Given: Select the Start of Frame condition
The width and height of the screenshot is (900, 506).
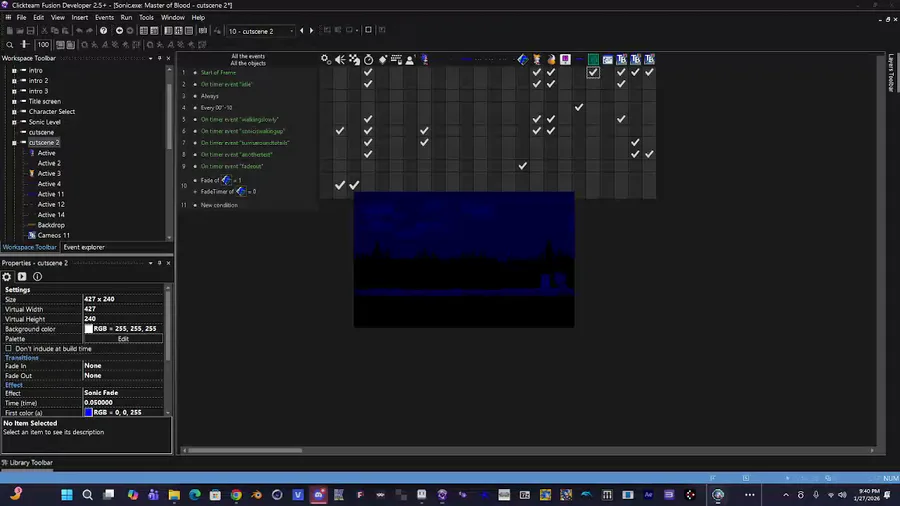Looking at the screenshot, I should (x=218, y=73).
